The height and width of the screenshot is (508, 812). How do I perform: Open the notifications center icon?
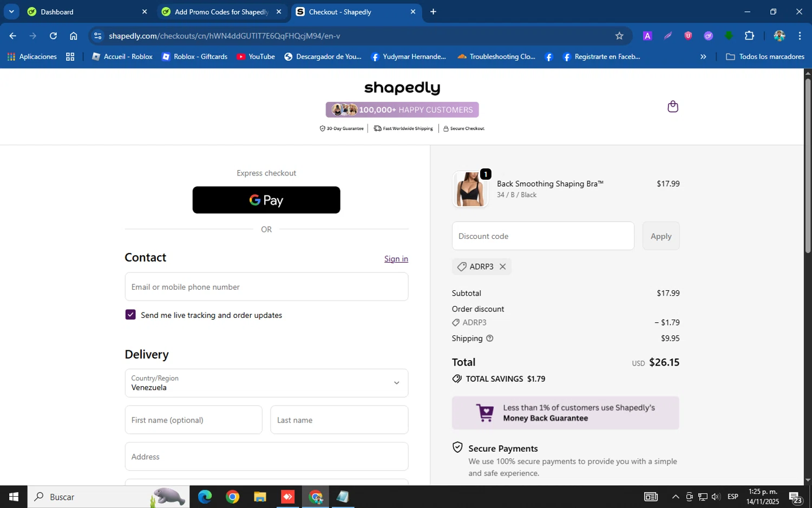(x=796, y=497)
